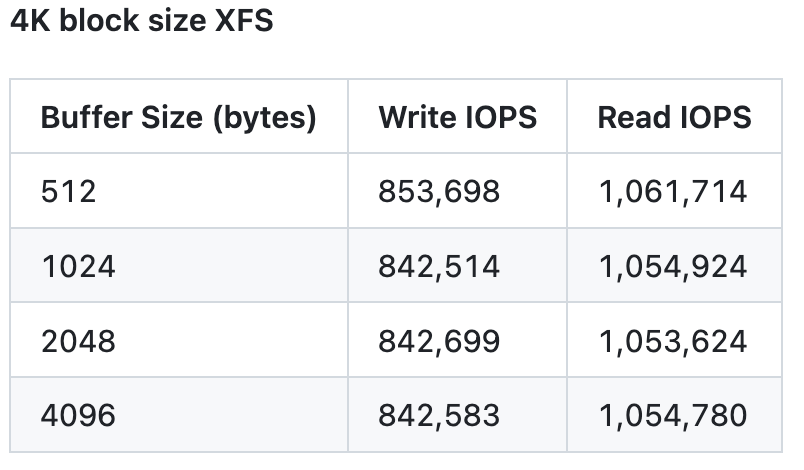
Task: Select the 842,699 write IOPS value
Action: tap(439, 341)
